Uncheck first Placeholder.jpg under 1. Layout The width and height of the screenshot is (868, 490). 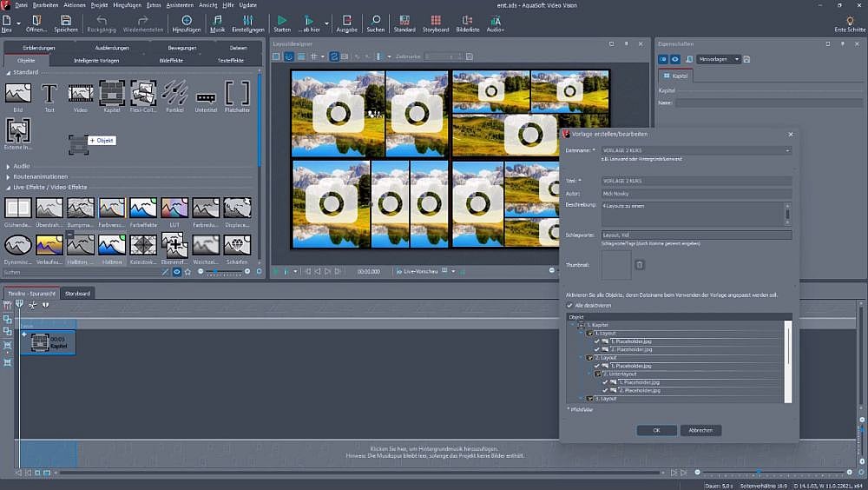[596, 341]
